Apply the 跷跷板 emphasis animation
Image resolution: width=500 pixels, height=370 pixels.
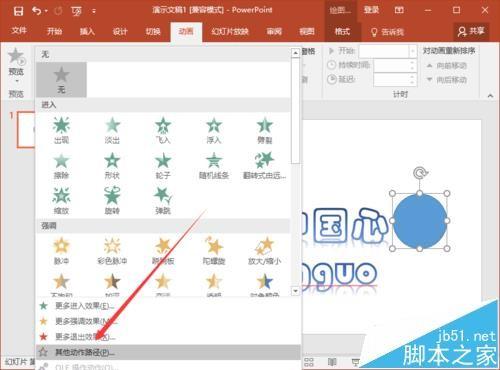click(163, 251)
